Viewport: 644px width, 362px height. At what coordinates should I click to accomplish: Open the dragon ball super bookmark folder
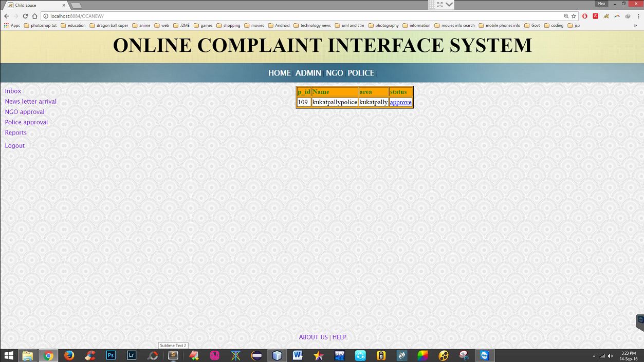click(109, 25)
